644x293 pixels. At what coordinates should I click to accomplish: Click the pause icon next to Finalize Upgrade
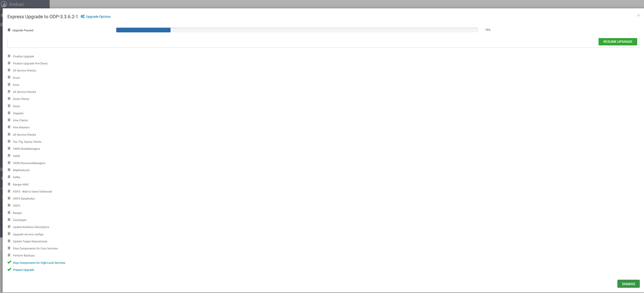9,56
